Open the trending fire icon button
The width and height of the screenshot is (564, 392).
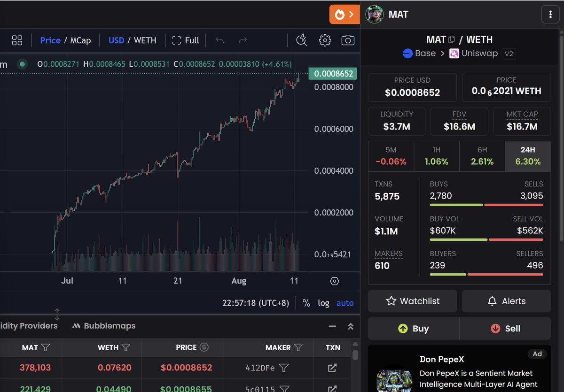[x=344, y=14]
